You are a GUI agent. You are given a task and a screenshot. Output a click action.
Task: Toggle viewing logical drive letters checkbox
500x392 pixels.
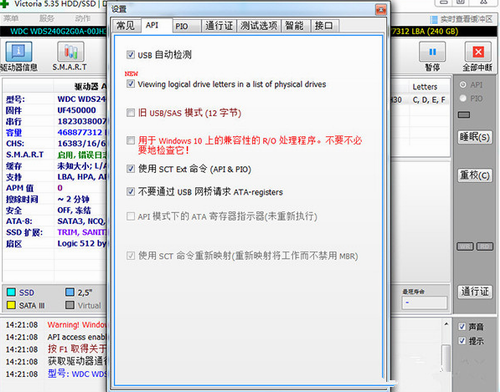[130, 84]
